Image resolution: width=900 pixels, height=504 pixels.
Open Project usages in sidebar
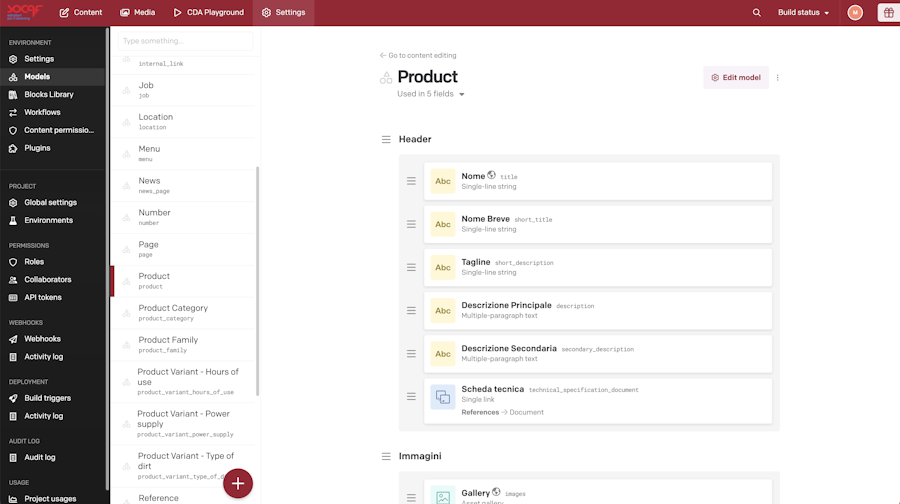(x=52, y=499)
